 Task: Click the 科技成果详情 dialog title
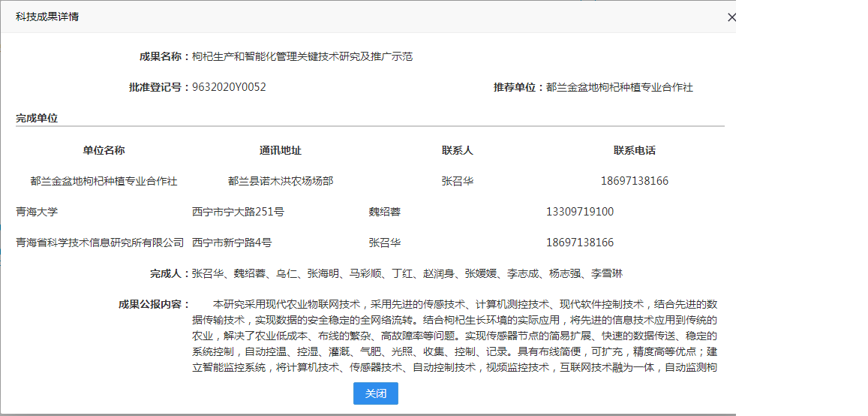coord(47,17)
